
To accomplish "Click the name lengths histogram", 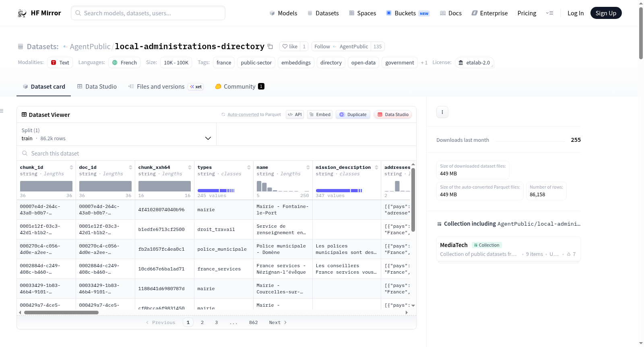I will click(283, 186).
